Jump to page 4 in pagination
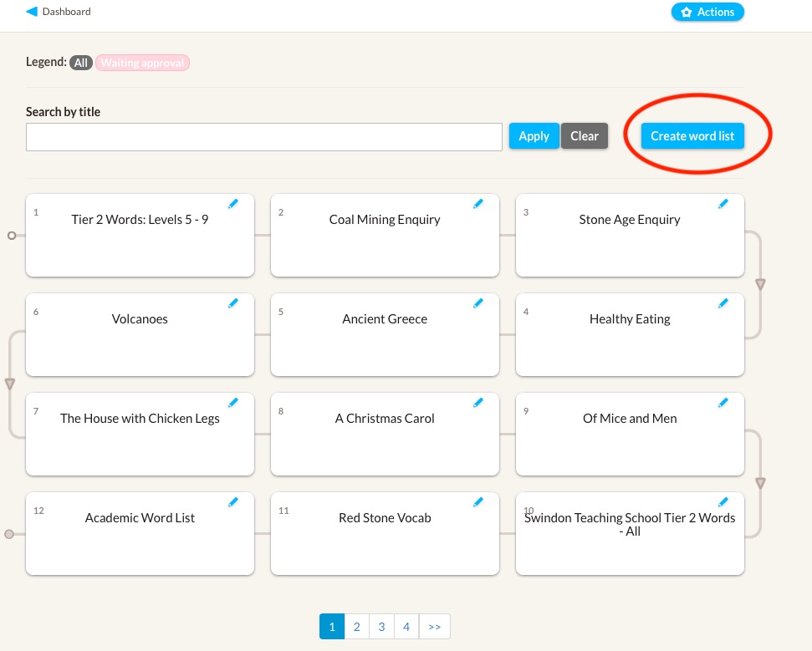Image resolution: width=812 pixels, height=651 pixels. 406,627
